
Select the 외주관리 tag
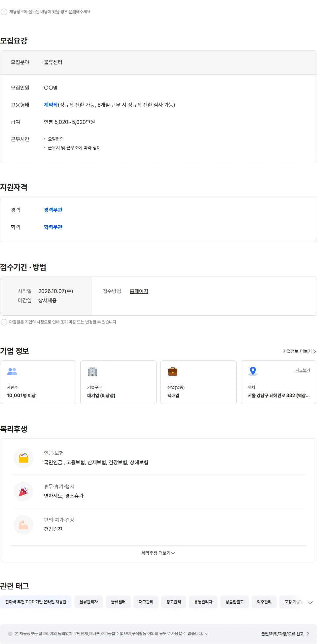264,602
